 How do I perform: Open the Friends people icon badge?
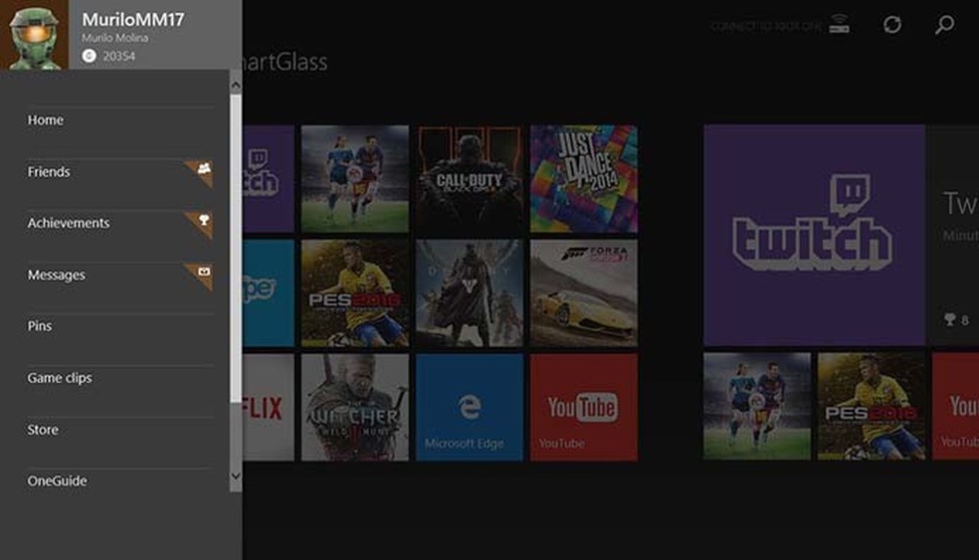tap(204, 168)
